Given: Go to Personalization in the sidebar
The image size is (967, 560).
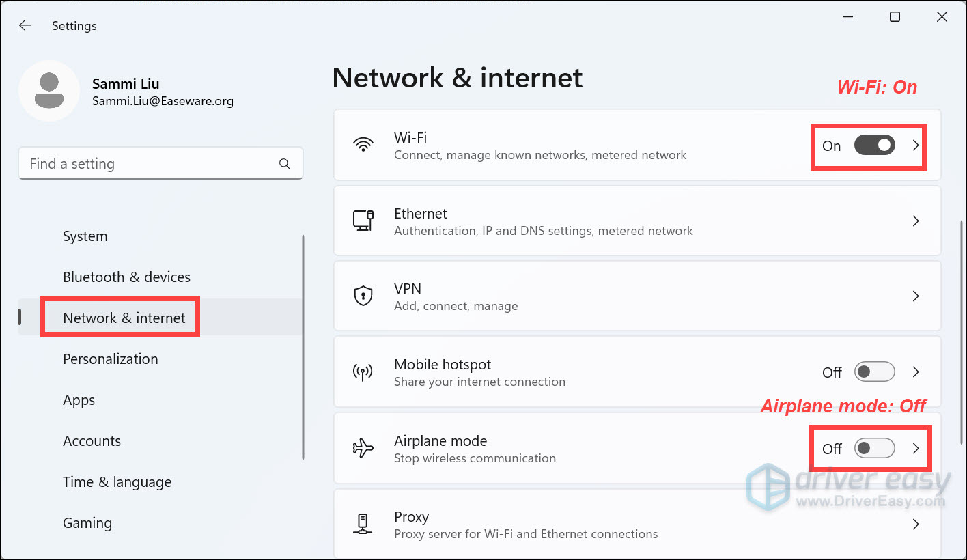Looking at the screenshot, I should pos(110,359).
